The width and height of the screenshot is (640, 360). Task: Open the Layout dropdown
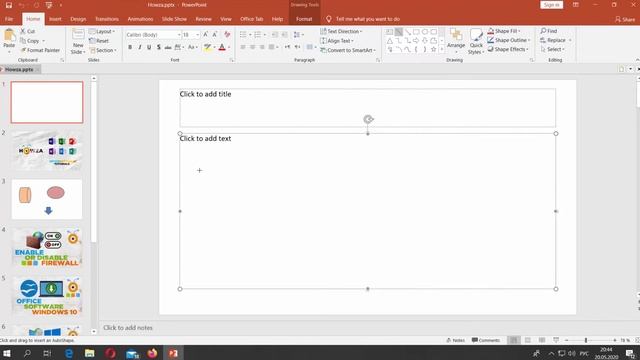[x=101, y=31]
